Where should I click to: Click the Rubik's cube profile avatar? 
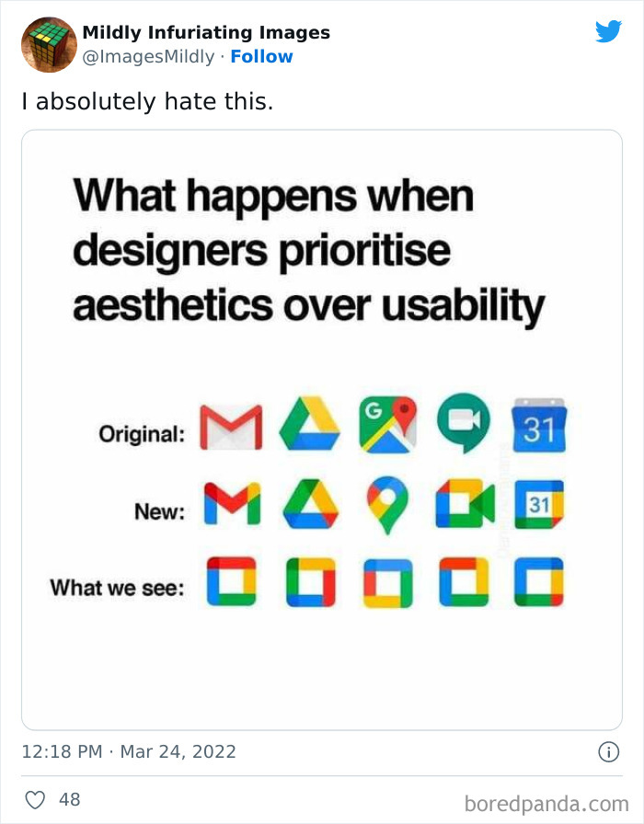click(49, 44)
